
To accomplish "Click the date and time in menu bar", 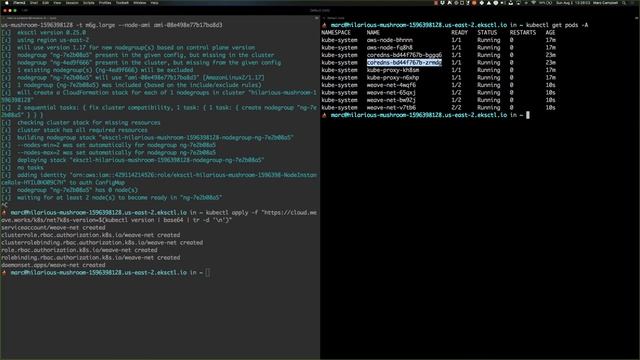I will (573, 2).
